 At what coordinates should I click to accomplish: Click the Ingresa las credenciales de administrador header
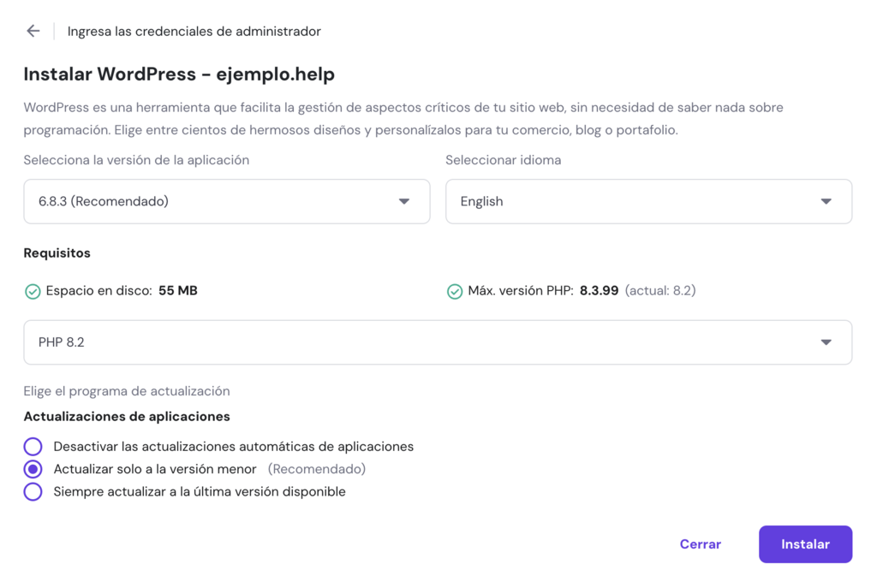coord(193,31)
